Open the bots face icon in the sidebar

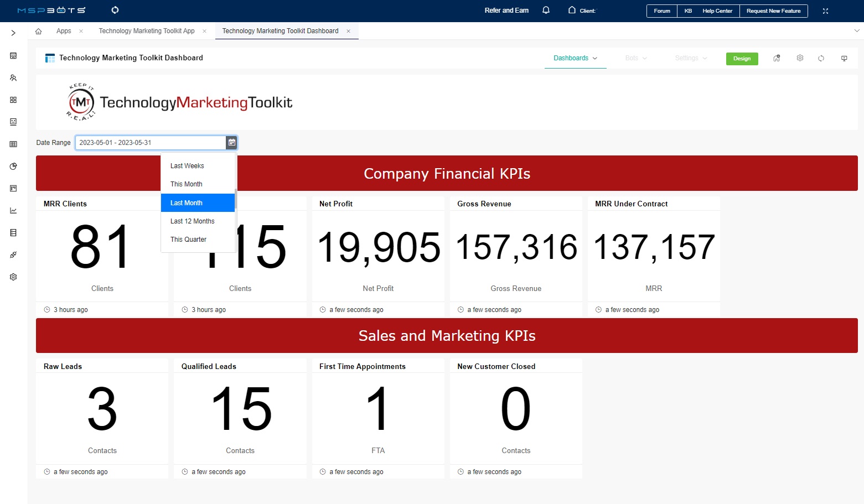pyautogui.click(x=13, y=122)
